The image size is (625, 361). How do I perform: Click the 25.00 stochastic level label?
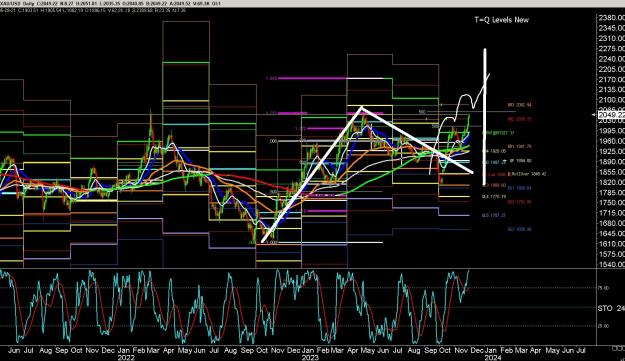(603, 326)
